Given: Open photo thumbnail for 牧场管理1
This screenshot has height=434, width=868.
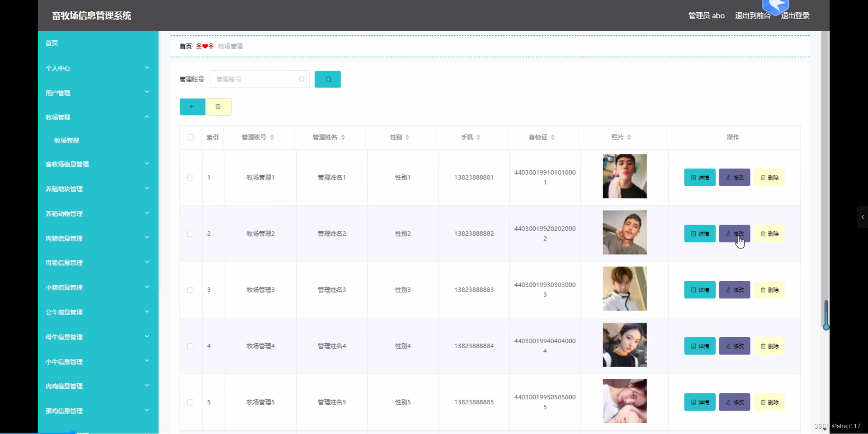Looking at the screenshot, I should 624,176.
